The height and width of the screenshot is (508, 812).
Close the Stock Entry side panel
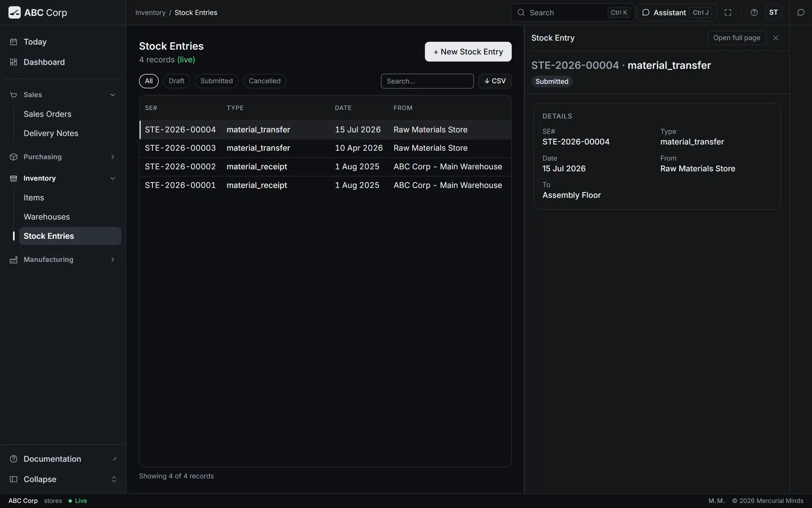[775, 38]
